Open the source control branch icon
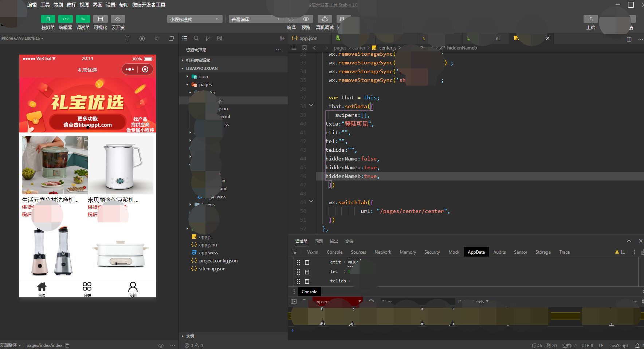This screenshot has height=349, width=644. click(208, 38)
